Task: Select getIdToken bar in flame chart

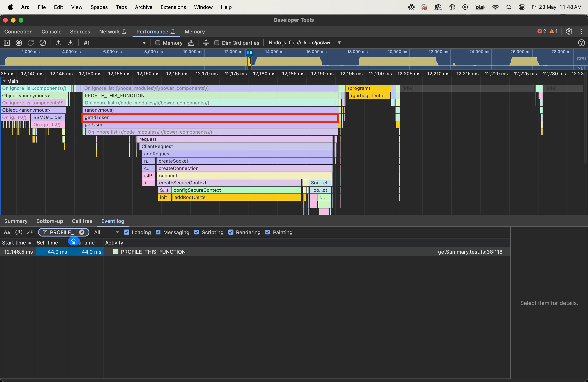Action: [x=210, y=118]
